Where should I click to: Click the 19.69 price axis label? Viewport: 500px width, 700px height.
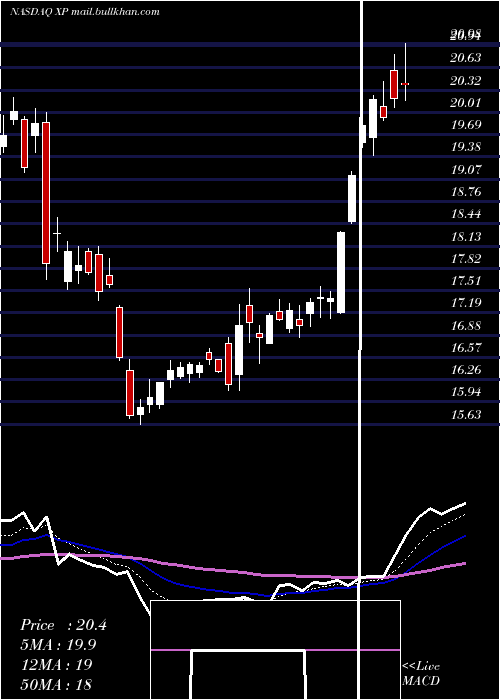click(466, 125)
